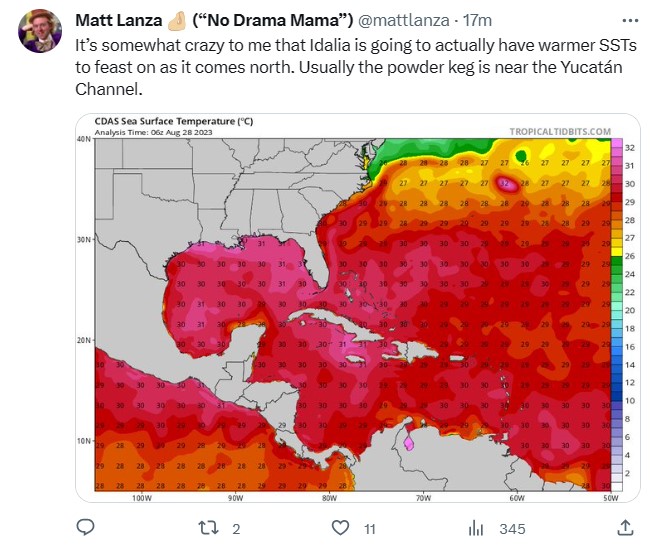Click Matt Lanza's profile avatar
The image size is (657, 548).
(x=41, y=33)
